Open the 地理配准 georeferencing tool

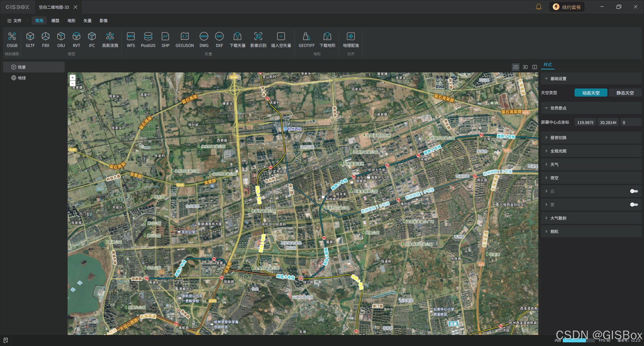click(351, 40)
